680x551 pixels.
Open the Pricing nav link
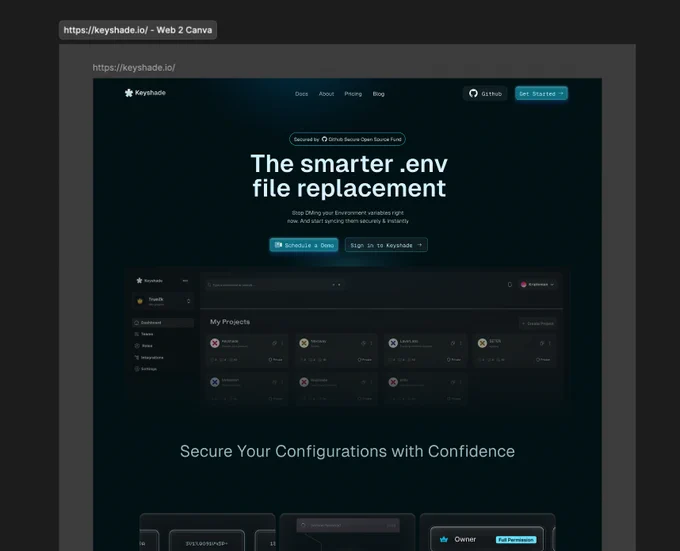click(353, 94)
